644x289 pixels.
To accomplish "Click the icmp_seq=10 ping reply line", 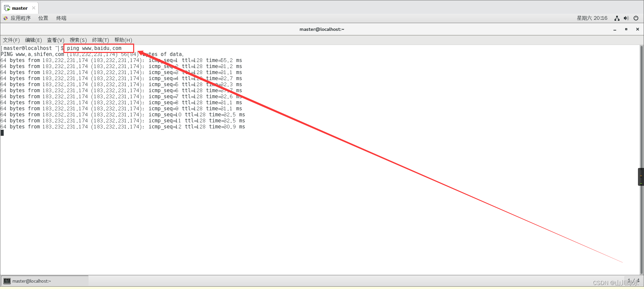I will coord(123,115).
